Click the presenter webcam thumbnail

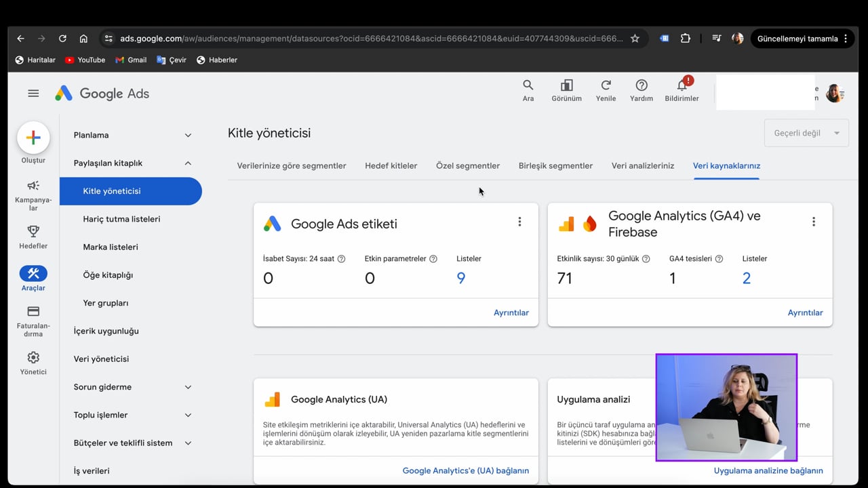[726, 407]
